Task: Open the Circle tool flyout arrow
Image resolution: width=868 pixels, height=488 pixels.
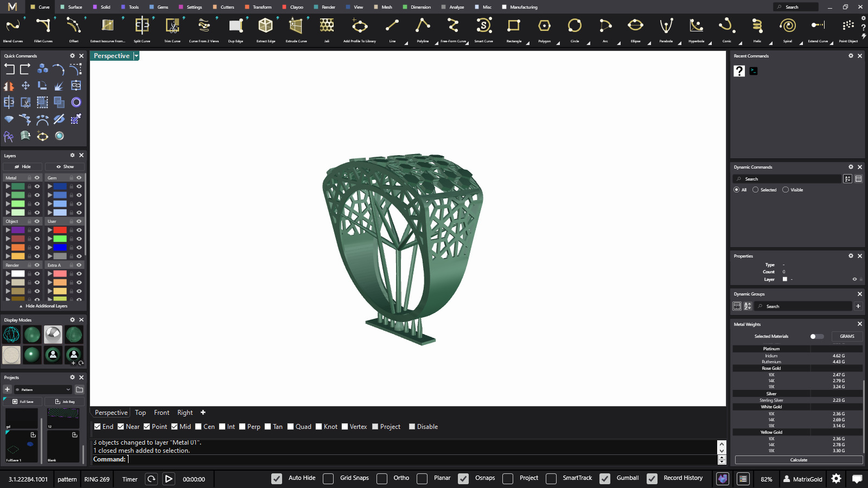Action: 588,43
